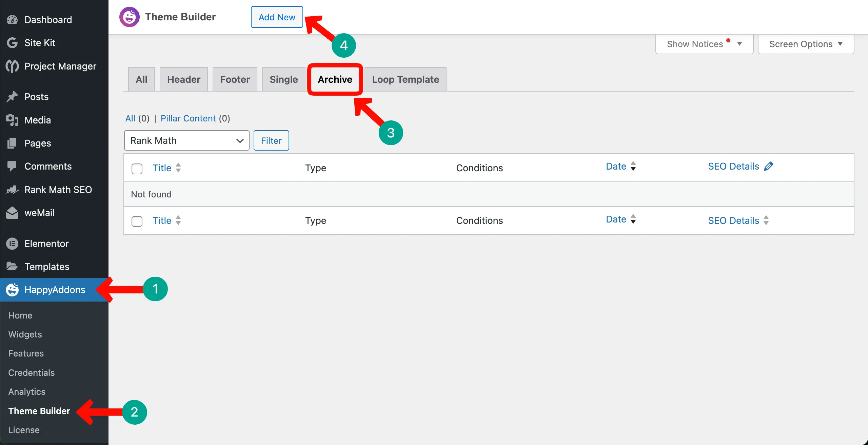Click the Project Manager logo icon

point(12,66)
